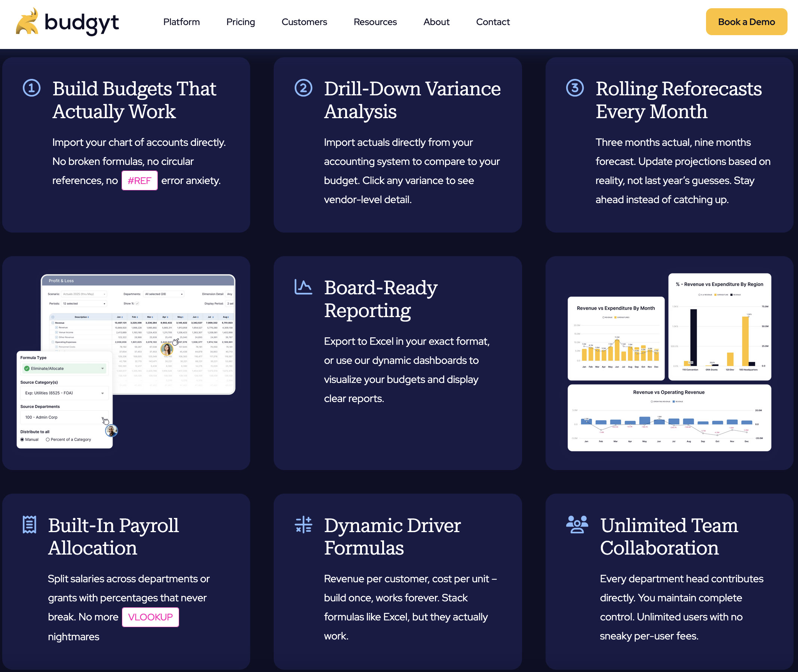The image size is (798, 672).
Task: Click the payroll receipt icon
Action: 29,525
